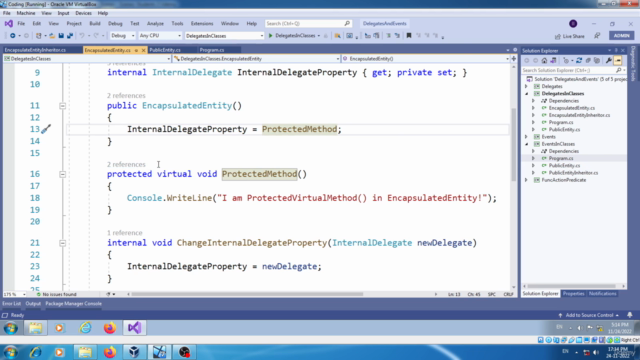640x360 pixels.
Task: Select EncapsulatedEntity.cs in Solution Explorer
Action: point(571,108)
